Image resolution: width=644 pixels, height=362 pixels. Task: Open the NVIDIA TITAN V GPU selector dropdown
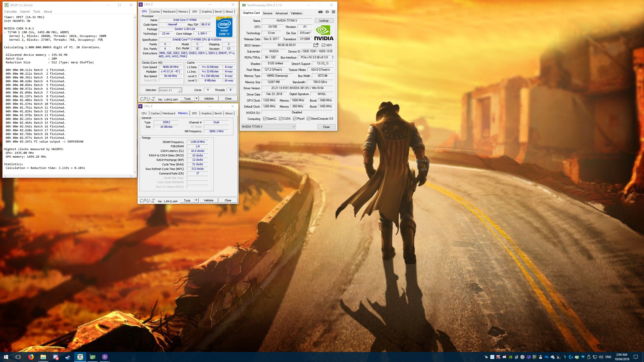[x=268, y=127]
